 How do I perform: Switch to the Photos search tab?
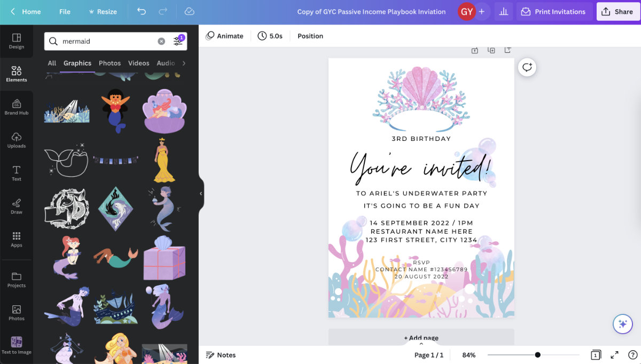pos(110,63)
